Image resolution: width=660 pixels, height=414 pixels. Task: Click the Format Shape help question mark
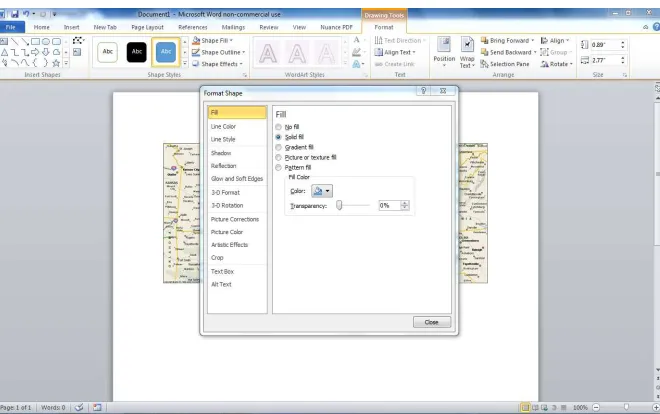point(423,90)
